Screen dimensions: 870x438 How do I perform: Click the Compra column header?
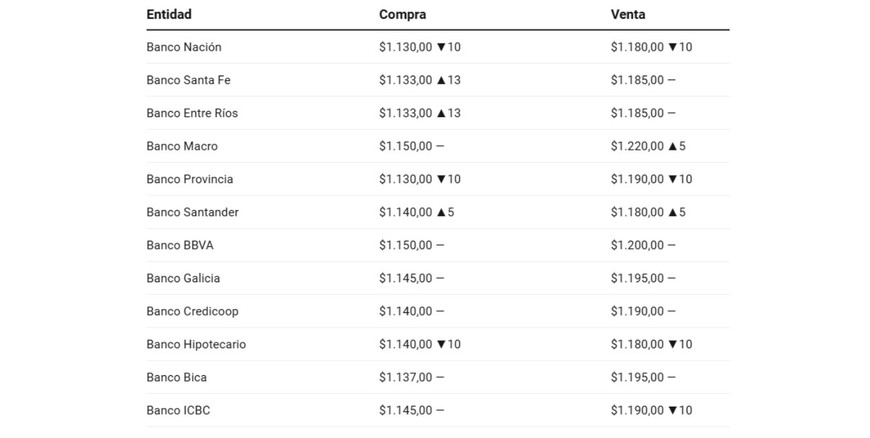(x=402, y=14)
